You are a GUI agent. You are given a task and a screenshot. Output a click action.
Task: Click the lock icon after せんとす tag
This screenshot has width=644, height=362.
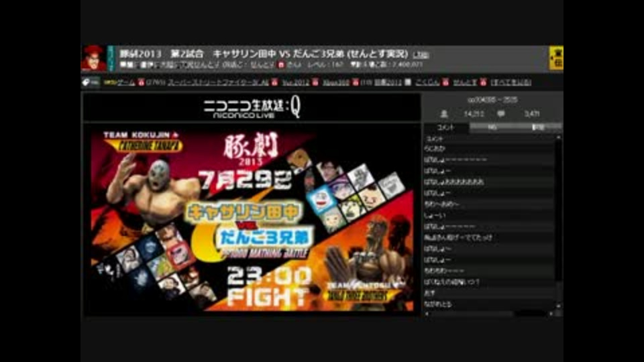tap(483, 82)
